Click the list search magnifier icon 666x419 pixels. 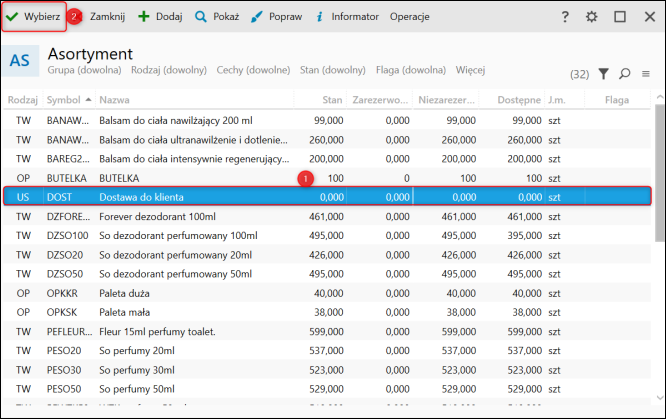pyautogui.click(x=625, y=73)
